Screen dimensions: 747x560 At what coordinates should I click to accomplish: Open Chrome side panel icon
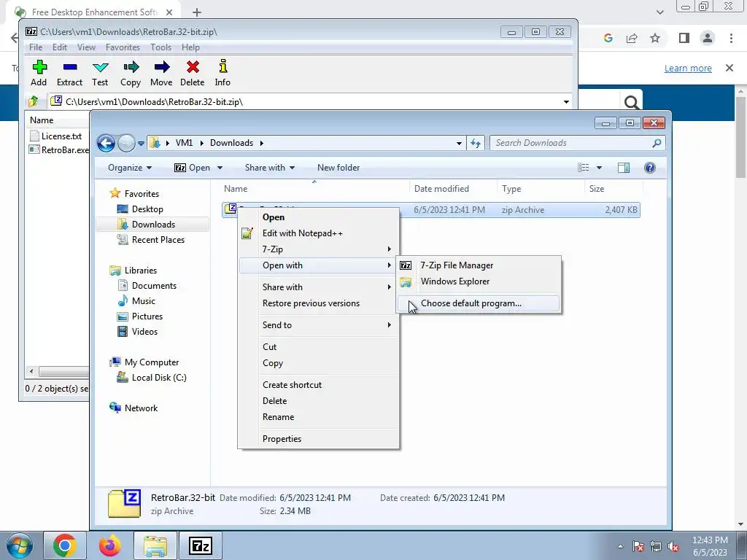pyautogui.click(x=684, y=38)
